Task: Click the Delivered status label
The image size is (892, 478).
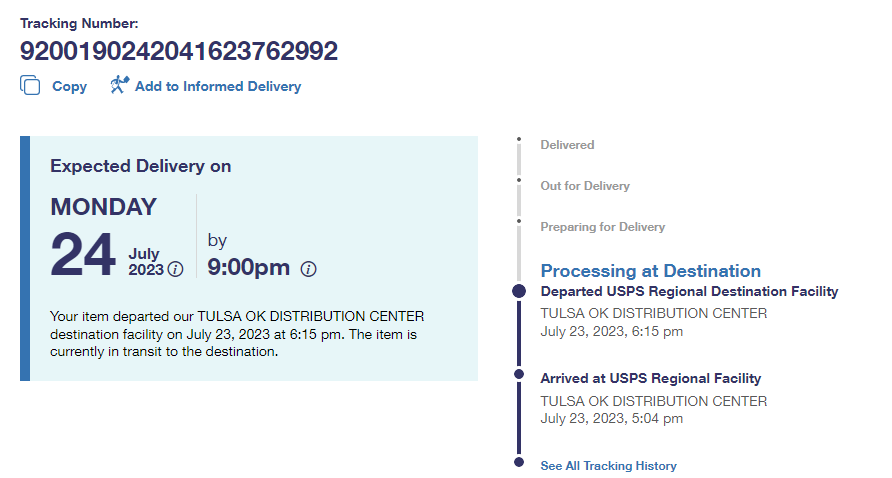Action: [567, 145]
